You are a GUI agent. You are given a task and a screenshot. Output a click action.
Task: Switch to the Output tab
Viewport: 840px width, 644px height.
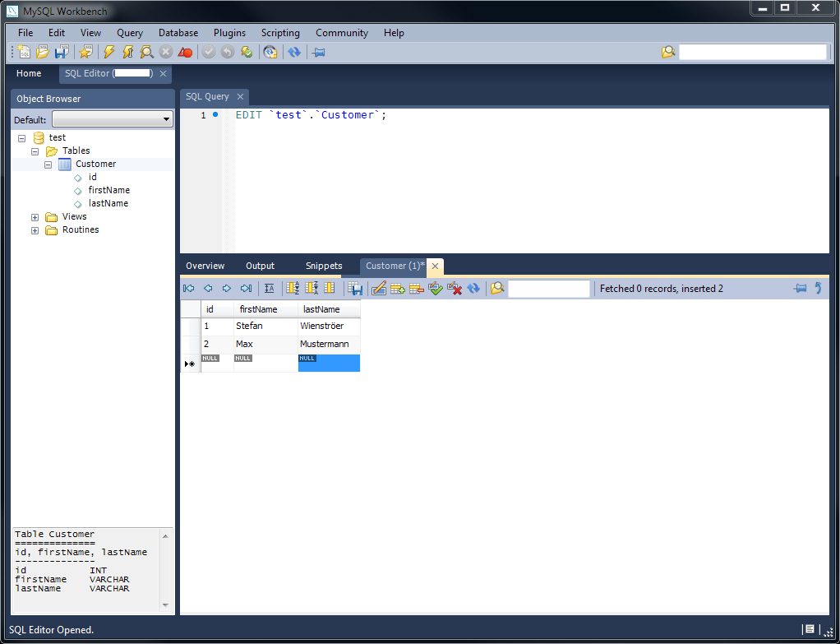pyautogui.click(x=260, y=266)
